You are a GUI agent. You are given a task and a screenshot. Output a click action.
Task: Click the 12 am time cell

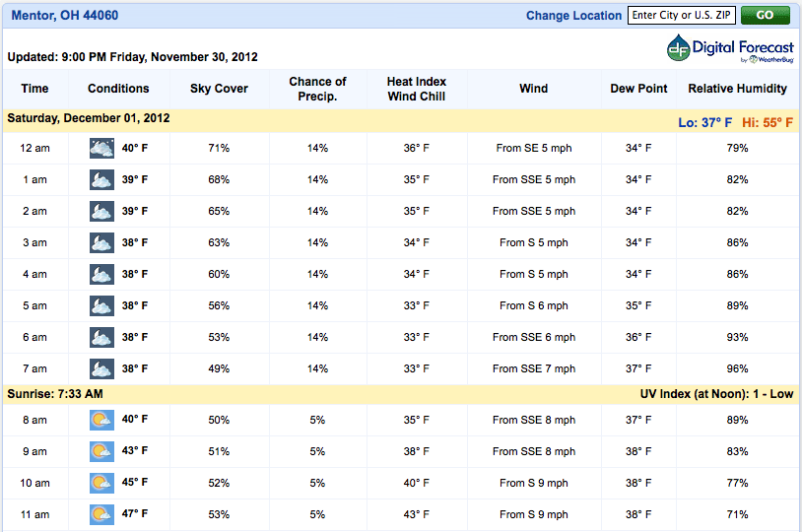coord(34,149)
